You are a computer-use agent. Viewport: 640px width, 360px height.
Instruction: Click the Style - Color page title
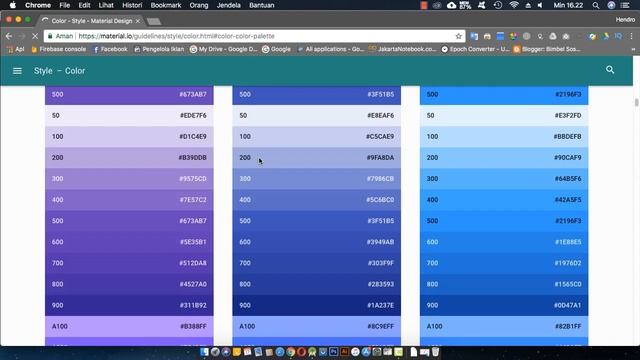(x=59, y=71)
